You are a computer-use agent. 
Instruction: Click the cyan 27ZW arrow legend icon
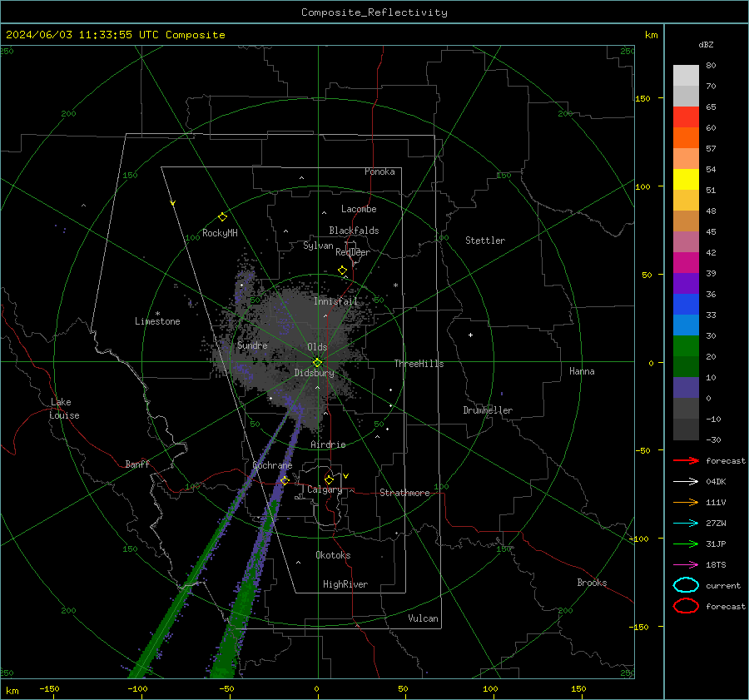tap(686, 524)
